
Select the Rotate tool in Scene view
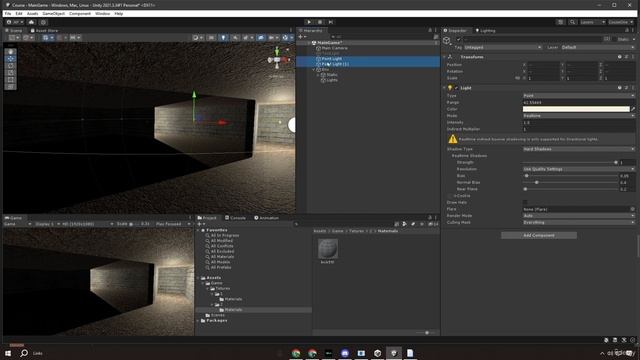11,66
